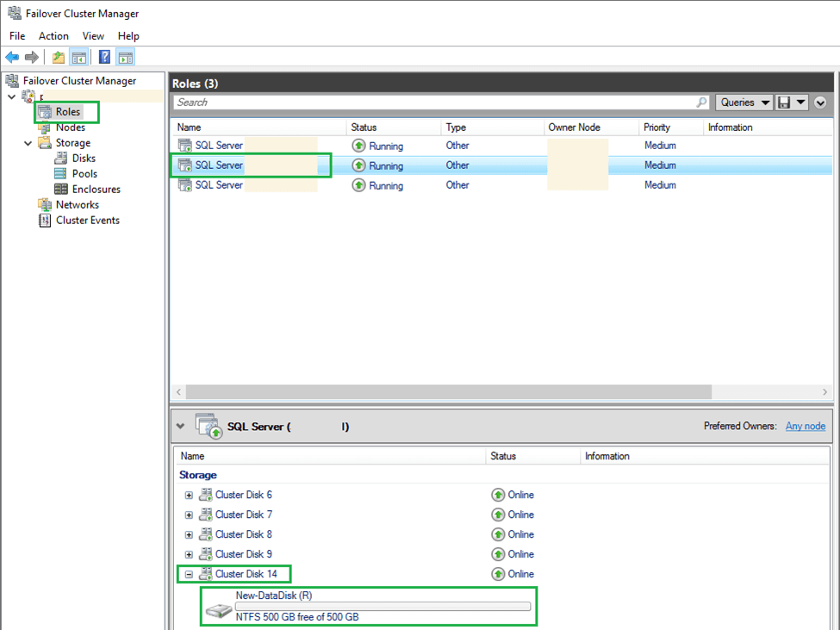Click the Cluster Disk 8 disk icon
The image size is (840, 630).
206,534
